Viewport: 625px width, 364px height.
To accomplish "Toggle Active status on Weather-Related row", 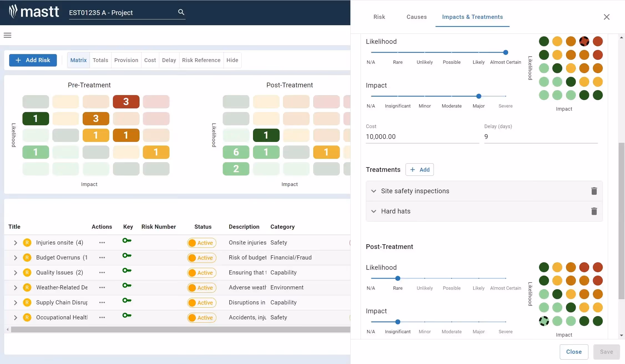I will tap(202, 288).
